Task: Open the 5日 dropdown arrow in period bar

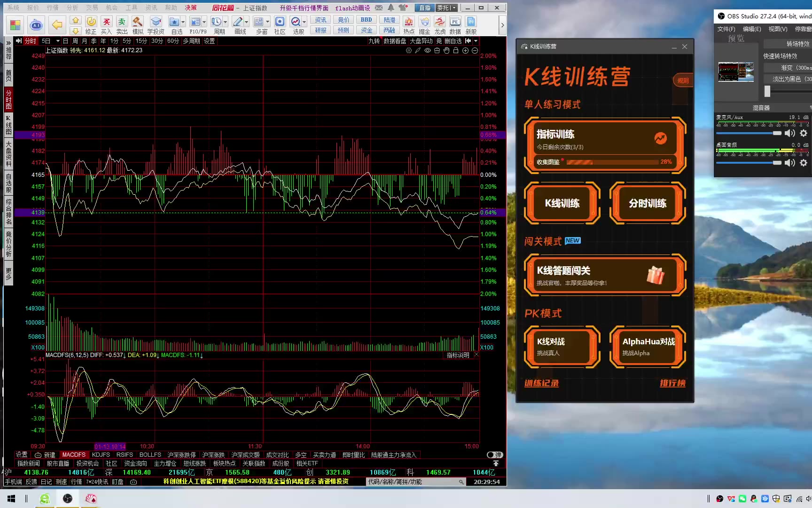Action: coord(57,41)
